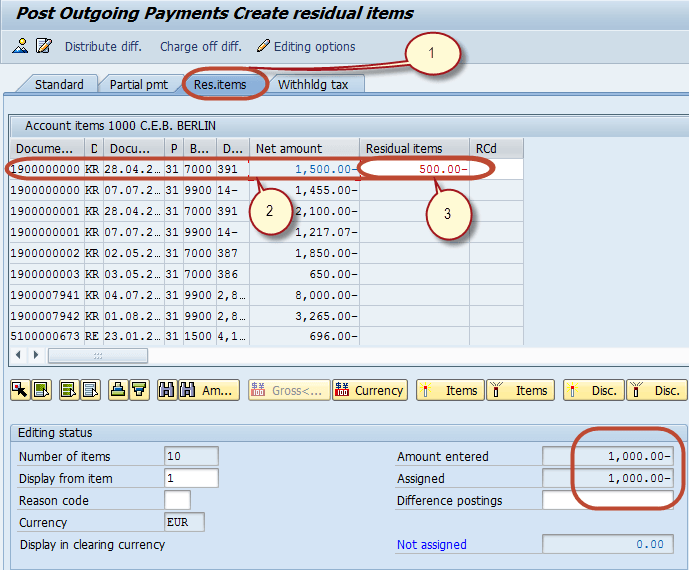
Task: Click the Reason code input field
Action: [177, 500]
